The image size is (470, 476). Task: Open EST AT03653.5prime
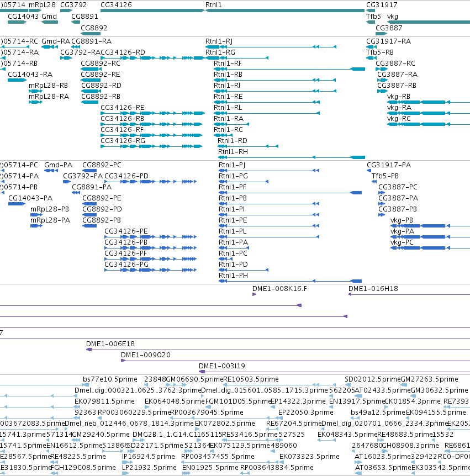click(x=383, y=468)
